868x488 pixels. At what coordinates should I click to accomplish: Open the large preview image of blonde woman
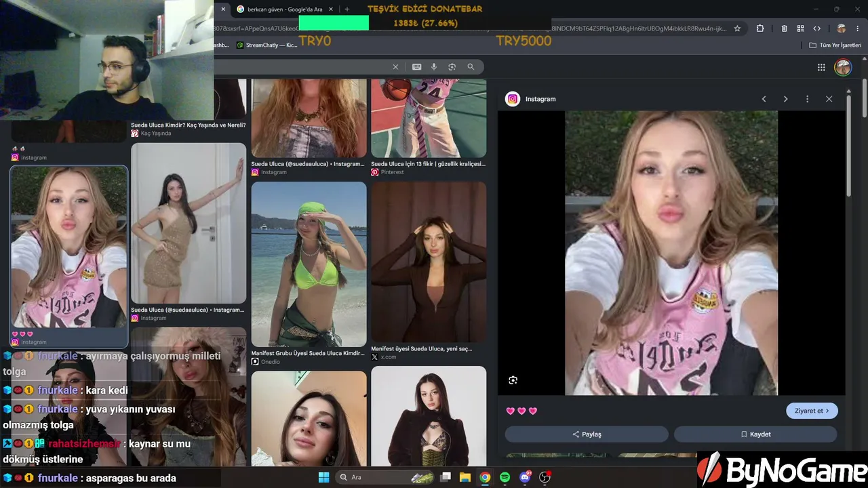(x=671, y=253)
